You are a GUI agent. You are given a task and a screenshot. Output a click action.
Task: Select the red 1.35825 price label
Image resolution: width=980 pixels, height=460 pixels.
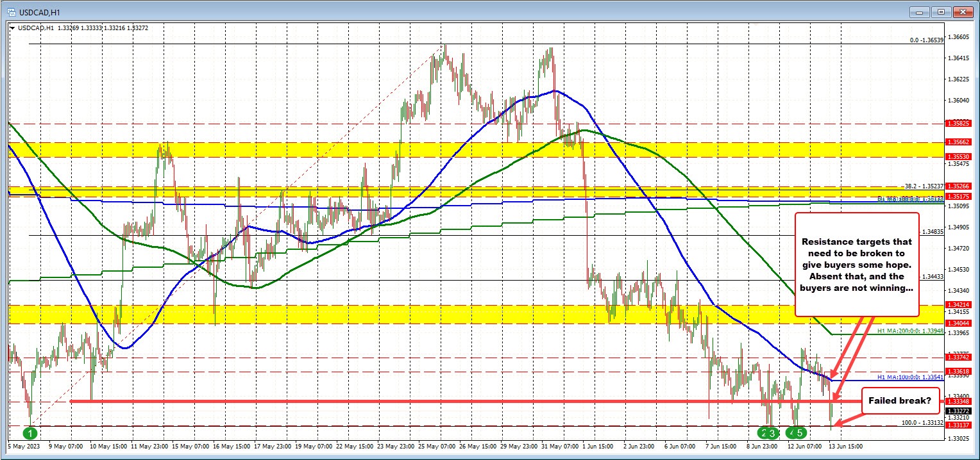point(958,124)
